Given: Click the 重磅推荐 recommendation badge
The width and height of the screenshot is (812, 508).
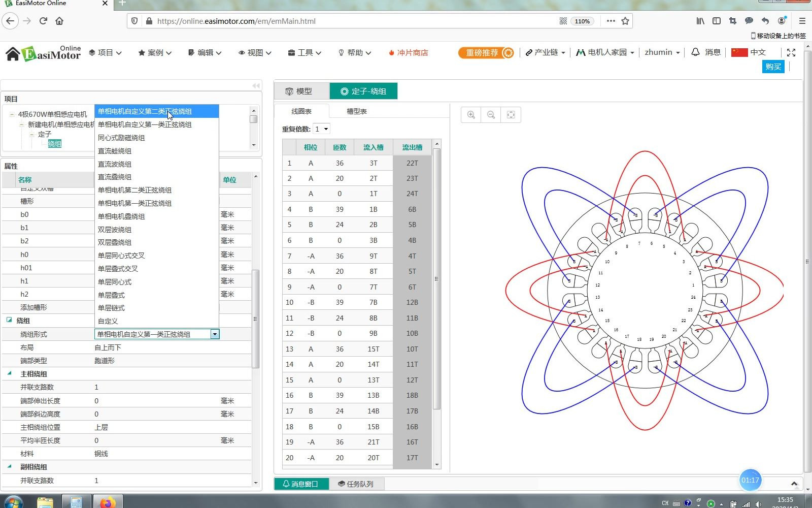Looking at the screenshot, I should click(485, 52).
